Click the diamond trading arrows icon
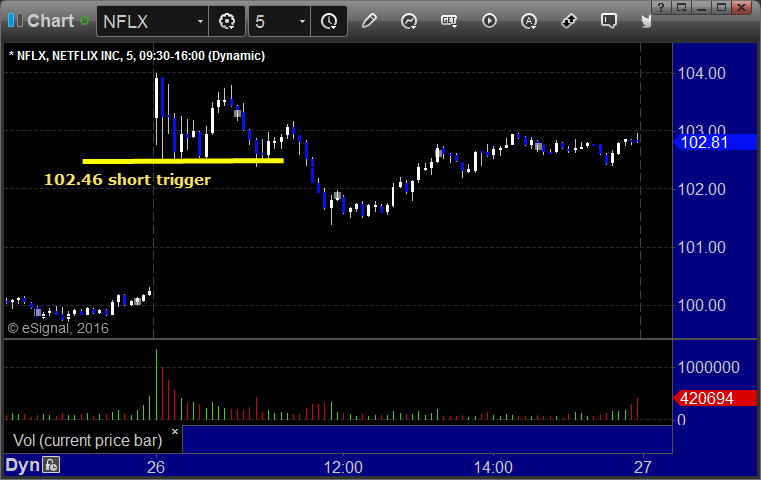The width and height of the screenshot is (761, 480). point(569,21)
